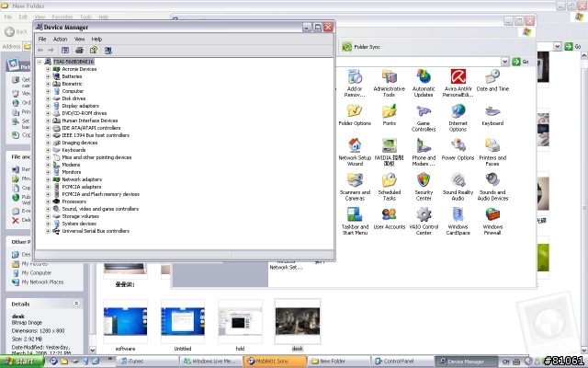Switch to Control Panel taskbar button
The height and width of the screenshot is (368, 588).
point(401,362)
